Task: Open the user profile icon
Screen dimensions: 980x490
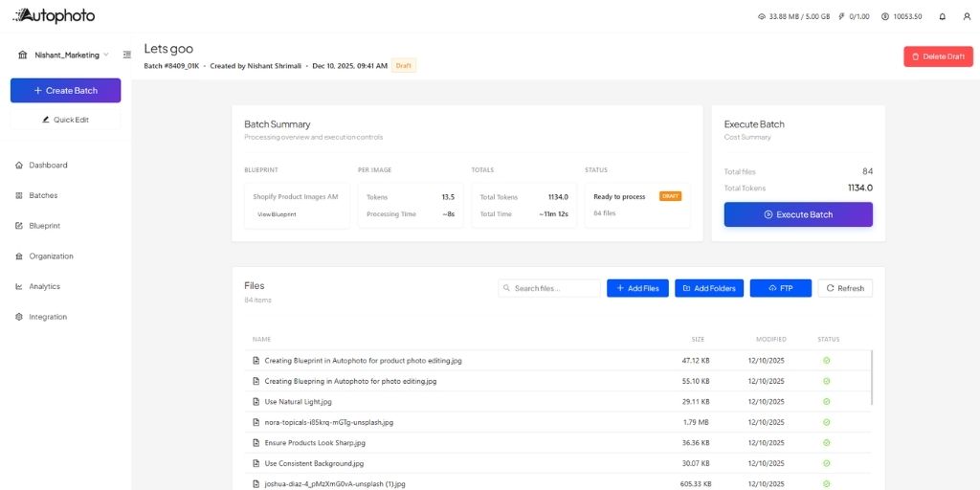Action: (967, 17)
